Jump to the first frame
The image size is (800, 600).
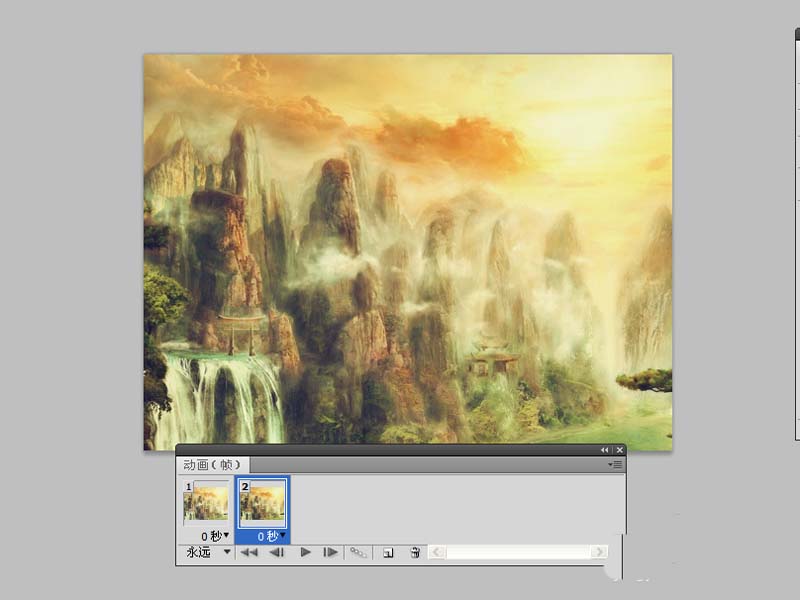click(x=249, y=552)
